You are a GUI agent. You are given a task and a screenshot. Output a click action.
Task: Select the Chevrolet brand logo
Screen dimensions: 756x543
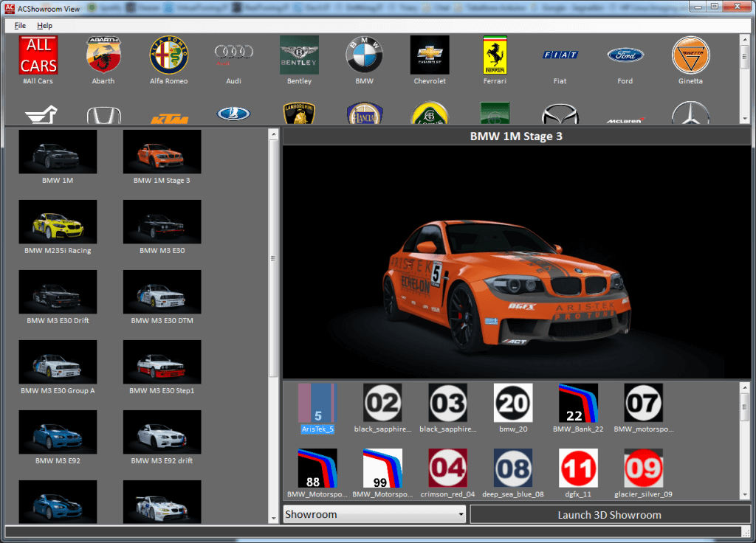pos(430,55)
